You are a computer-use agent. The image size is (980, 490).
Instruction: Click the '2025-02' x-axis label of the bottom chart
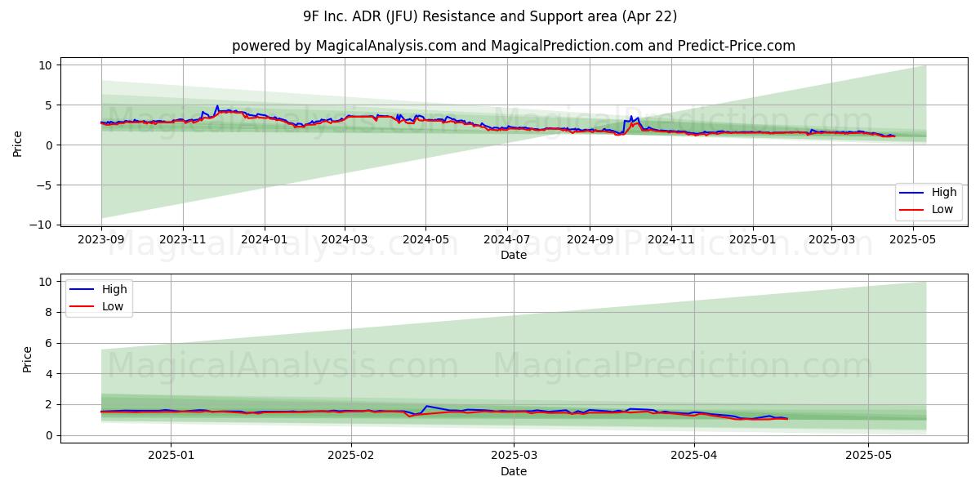351,457
